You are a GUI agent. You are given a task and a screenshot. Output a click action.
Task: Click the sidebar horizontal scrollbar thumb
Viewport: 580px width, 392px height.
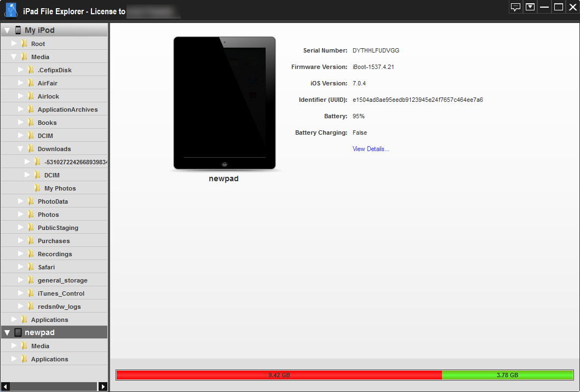point(54,387)
